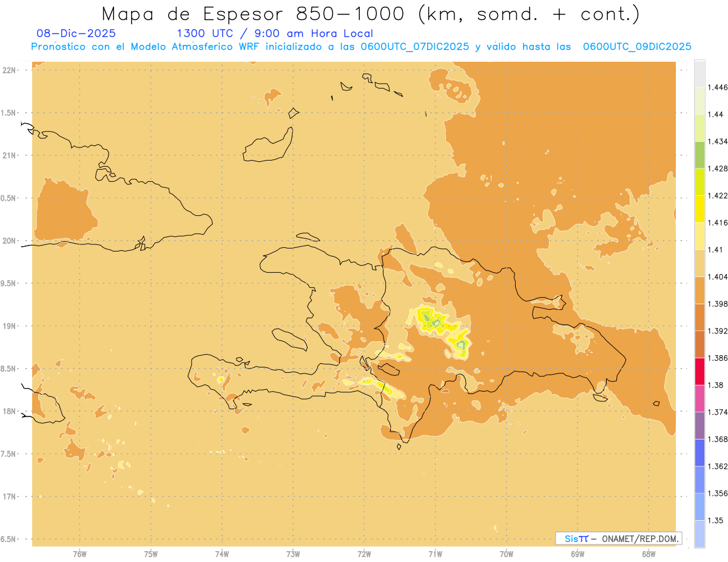Click the date text '08-Dic-2025'
Image resolution: width=728 pixels, height=562 pixels.
[x=76, y=33]
